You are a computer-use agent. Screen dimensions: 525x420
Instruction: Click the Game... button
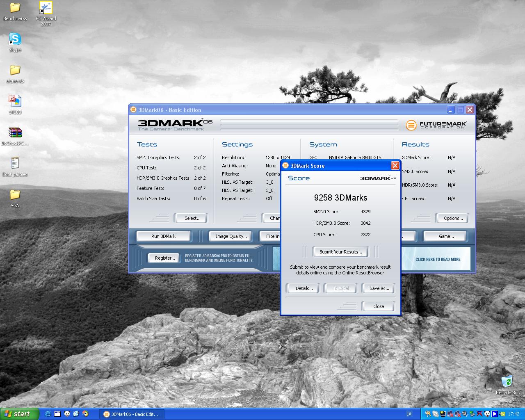[446, 236]
